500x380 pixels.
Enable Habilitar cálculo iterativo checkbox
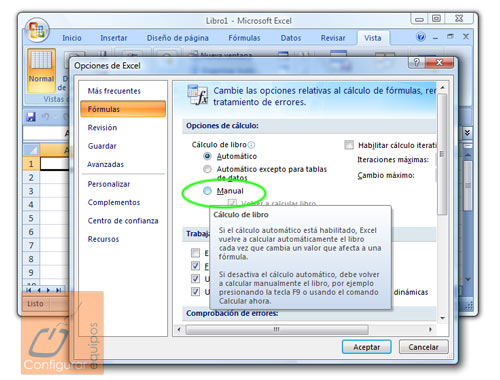(349, 145)
